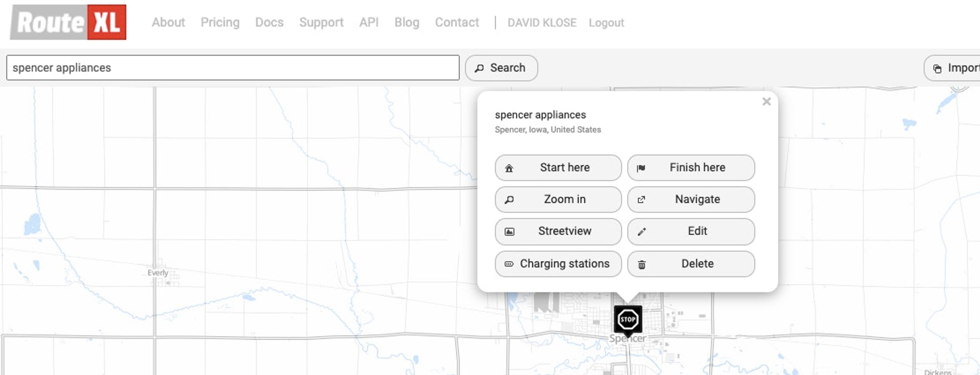Go to the Docs page

point(269,22)
